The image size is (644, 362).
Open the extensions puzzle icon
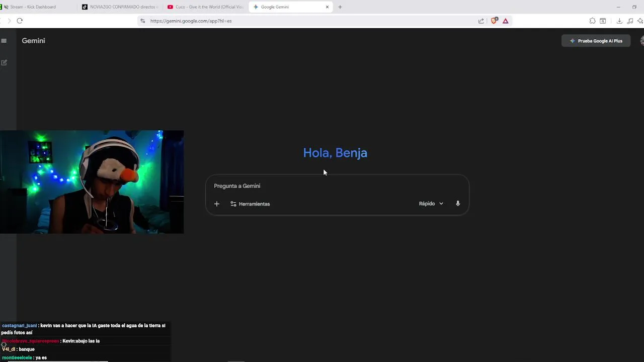592,21
